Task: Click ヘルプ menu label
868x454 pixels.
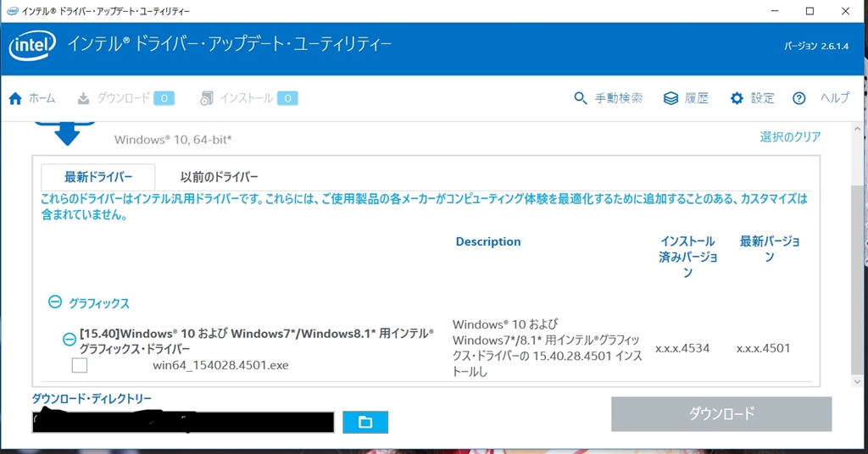Action: click(x=835, y=98)
